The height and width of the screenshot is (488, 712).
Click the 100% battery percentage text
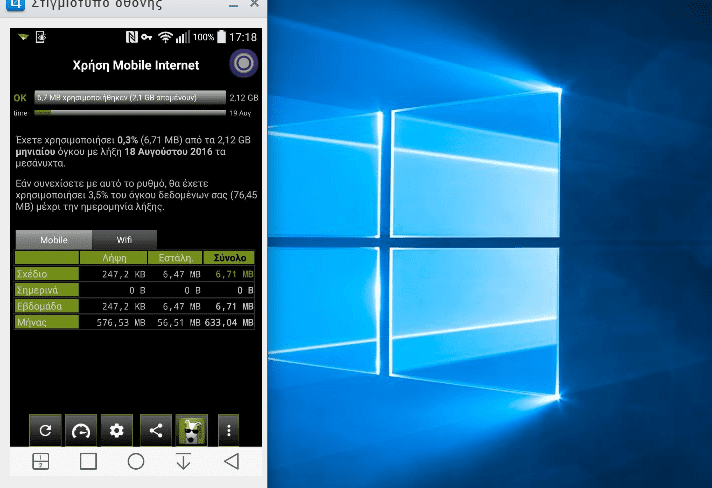pyautogui.click(x=203, y=37)
